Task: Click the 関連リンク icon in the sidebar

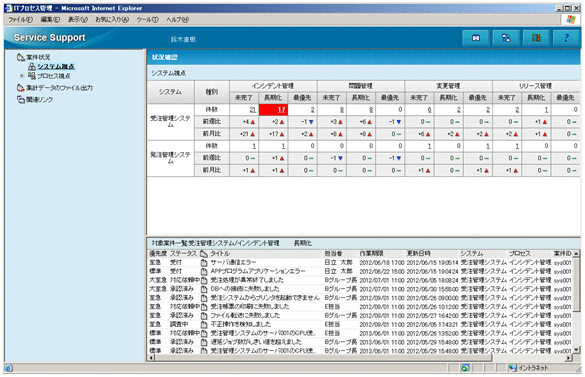Action: 21,100
